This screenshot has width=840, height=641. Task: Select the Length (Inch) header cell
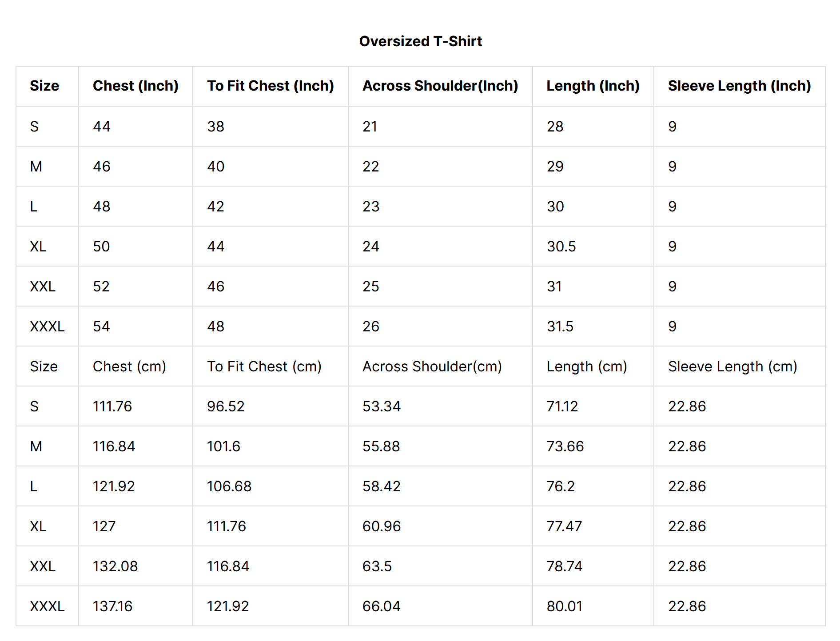[x=593, y=86]
